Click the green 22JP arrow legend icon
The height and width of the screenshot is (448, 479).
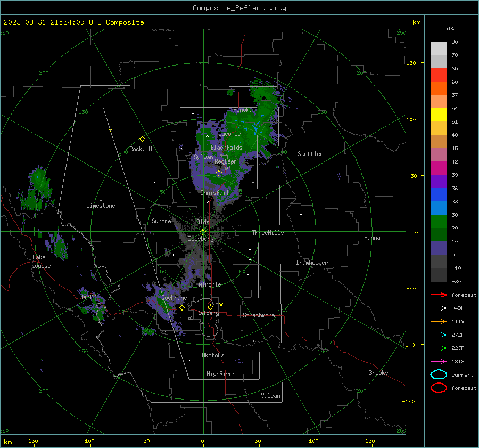[439, 348]
